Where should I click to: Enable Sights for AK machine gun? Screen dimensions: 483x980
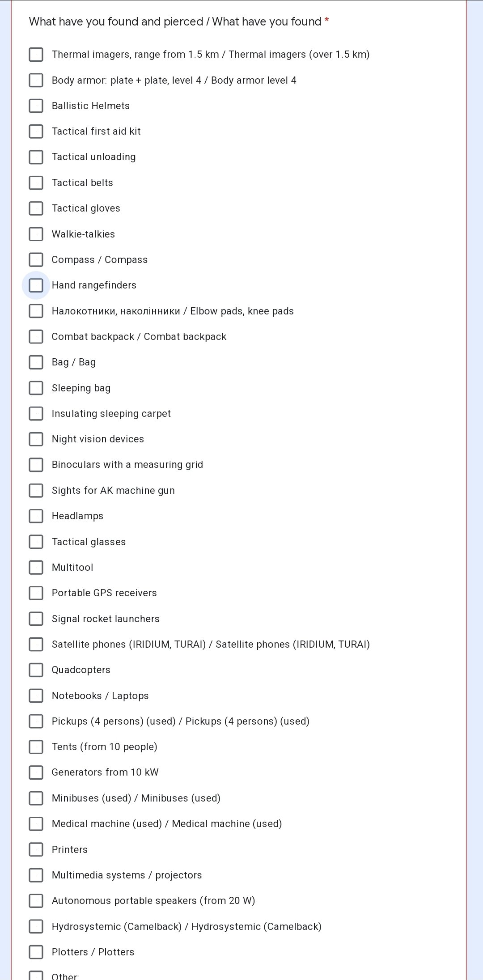tap(36, 491)
